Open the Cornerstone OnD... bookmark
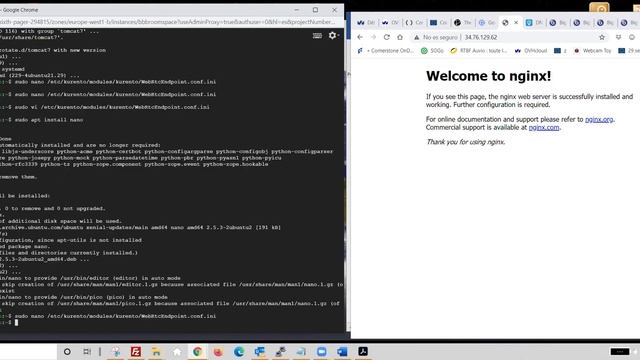 pos(386,51)
